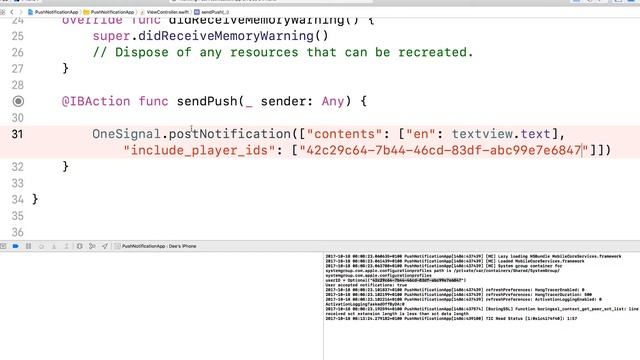The width and height of the screenshot is (640, 360).
Task: Open the related items menu
Action: point(3,12)
